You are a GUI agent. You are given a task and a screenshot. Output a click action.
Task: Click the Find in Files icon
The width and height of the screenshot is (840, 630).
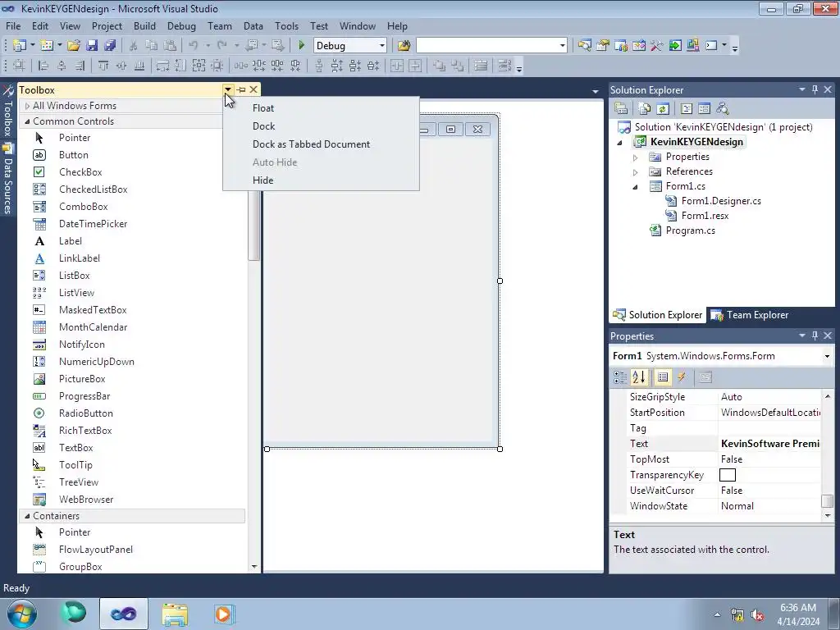[x=404, y=46]
